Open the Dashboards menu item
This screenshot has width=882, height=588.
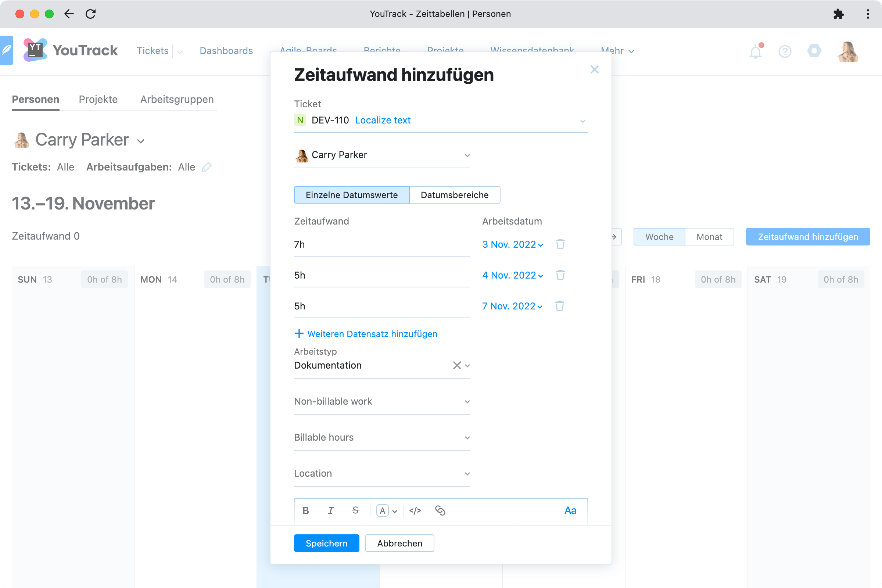[x=226, y=51]
